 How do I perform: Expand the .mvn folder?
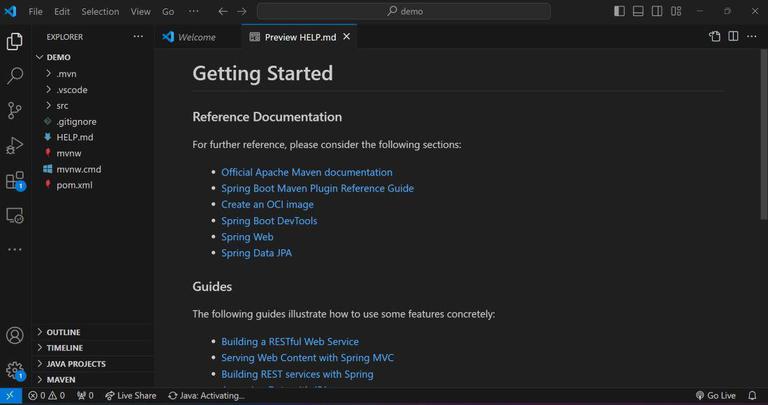click(x=65, y=73)
